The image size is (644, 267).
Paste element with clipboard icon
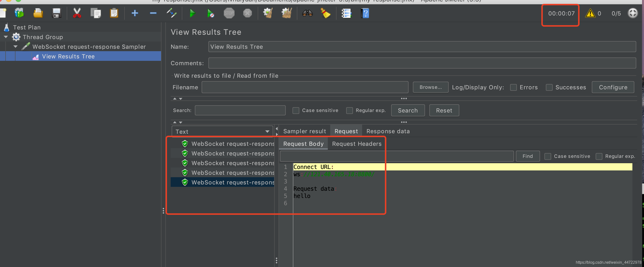click(x=114, y=13)
